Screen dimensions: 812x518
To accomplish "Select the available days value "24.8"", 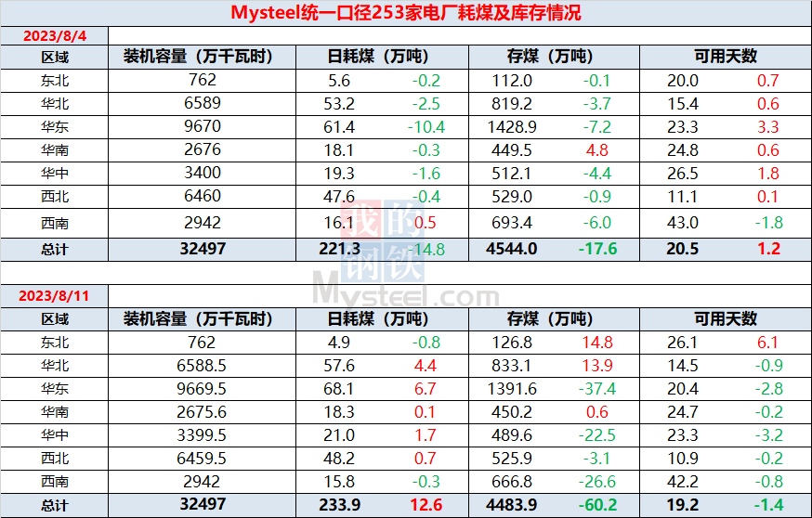I will click(x=683, y=150).
